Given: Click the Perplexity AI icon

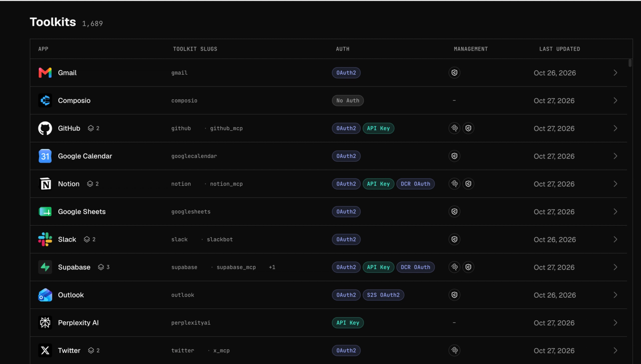Looking at the screenshot, I should 45,323.
